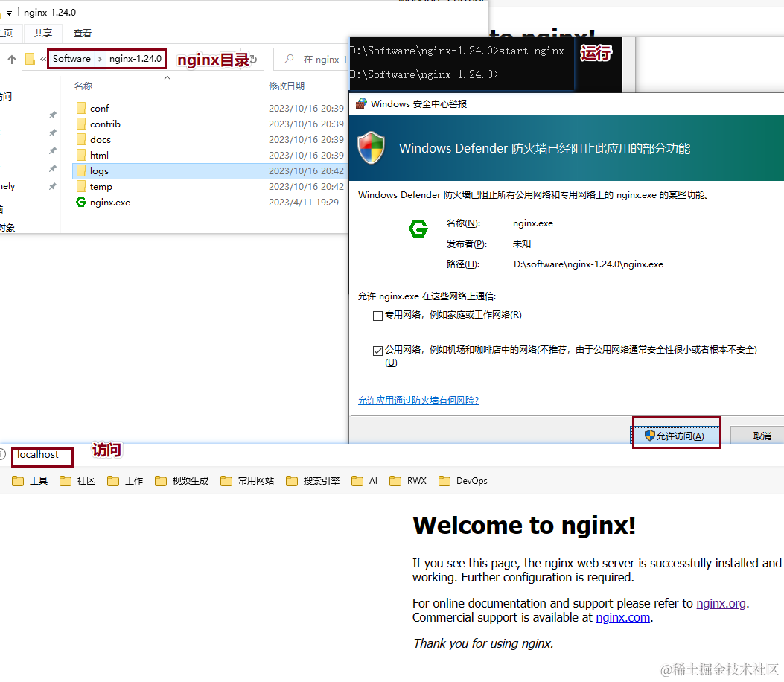The height and width of the screenshot is (682, 784).
Task: Click the up arrow navigation icon in Explorer
Action: [x=12, y=59]
